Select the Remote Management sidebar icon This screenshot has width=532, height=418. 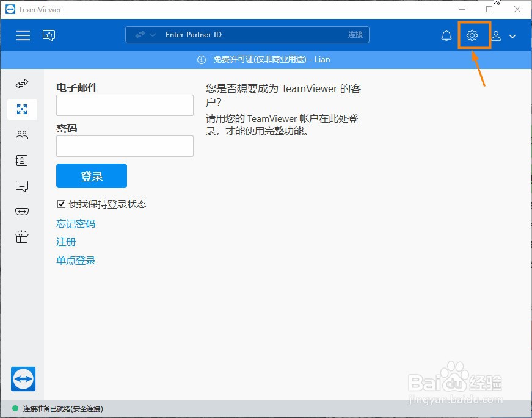pos(22,109)
